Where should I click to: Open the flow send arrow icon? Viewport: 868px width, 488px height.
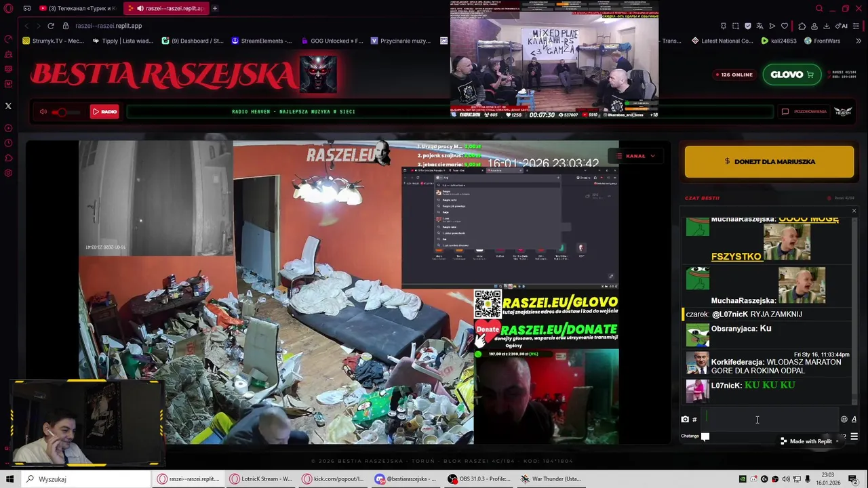coord(772,26)
